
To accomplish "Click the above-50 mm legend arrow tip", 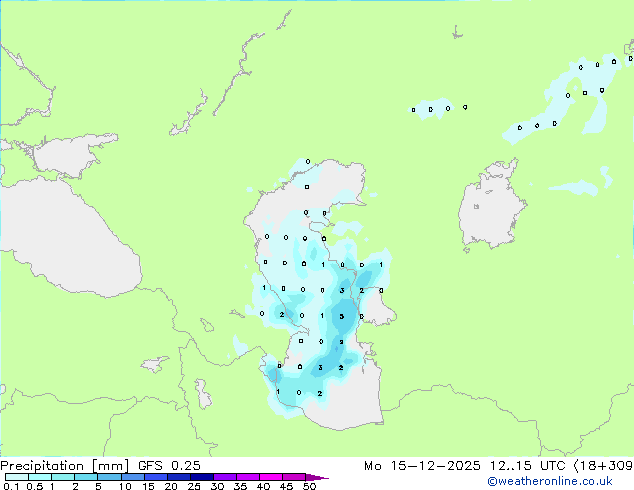I will 317,477.
